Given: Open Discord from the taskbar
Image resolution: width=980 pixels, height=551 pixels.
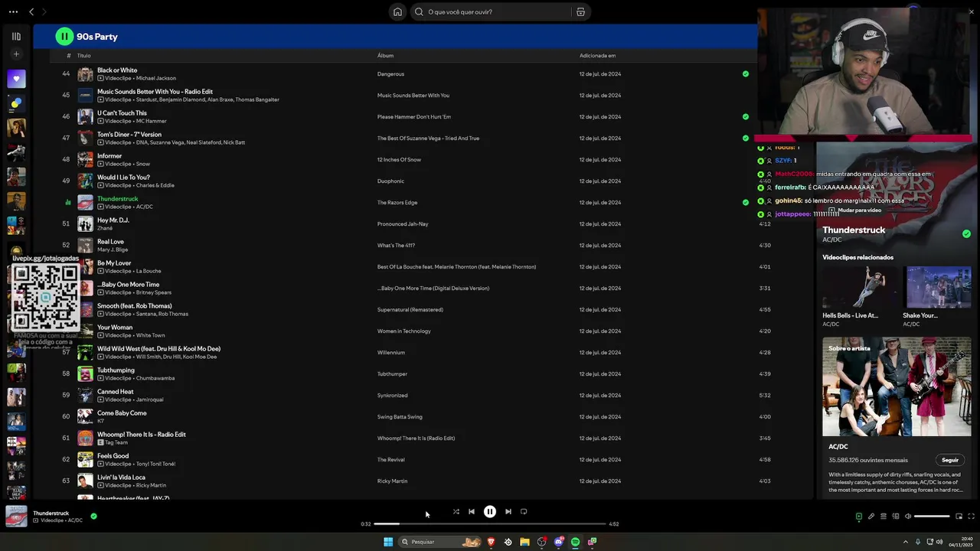Looking at the screenshot, I should [559, 542].
